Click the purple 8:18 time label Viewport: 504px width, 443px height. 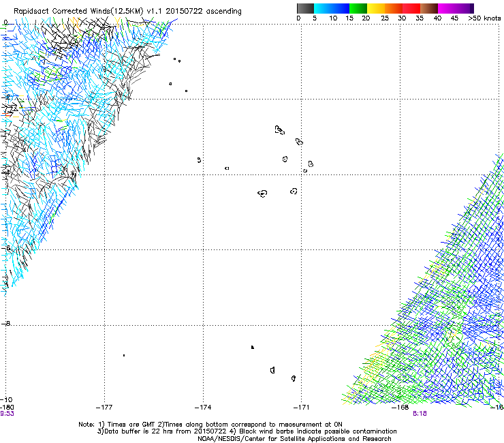420,414
